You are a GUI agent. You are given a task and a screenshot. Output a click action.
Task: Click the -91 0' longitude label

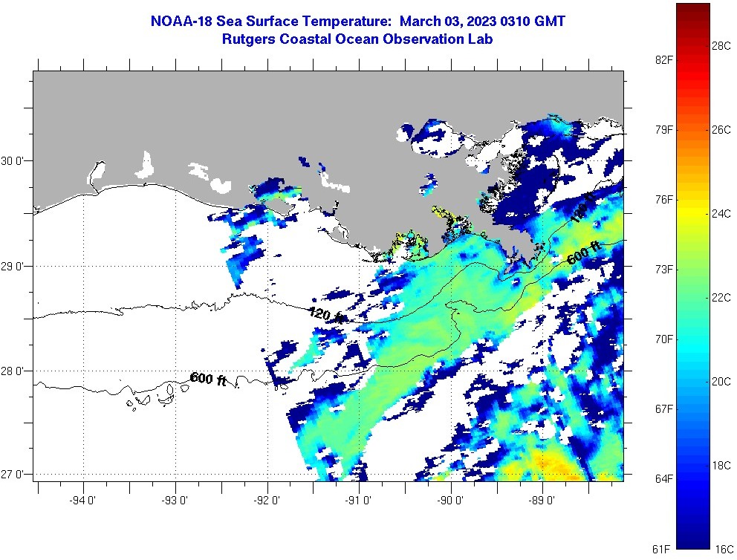[x=358, y=501]
